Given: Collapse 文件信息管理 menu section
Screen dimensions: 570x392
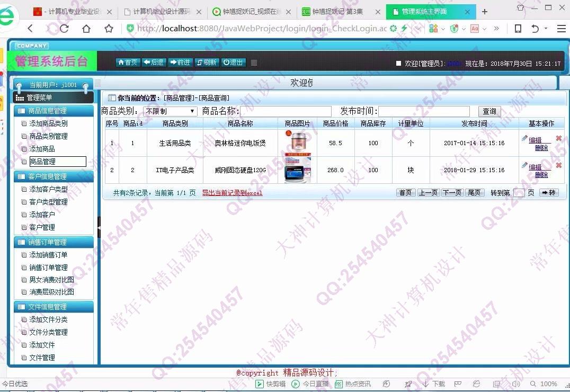Looking at the screenshot, I should [54, 307].
